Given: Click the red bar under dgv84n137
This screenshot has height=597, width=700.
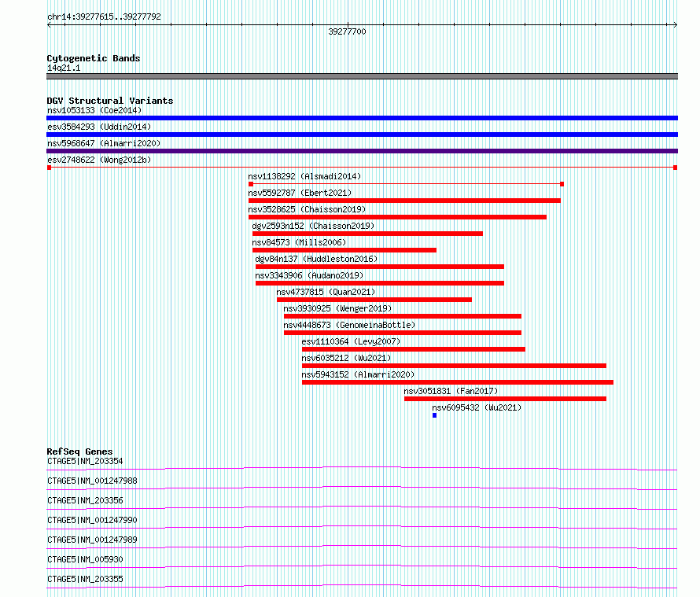Looking at the screenshot, I should pyautogui.click(x=380, y=267).
